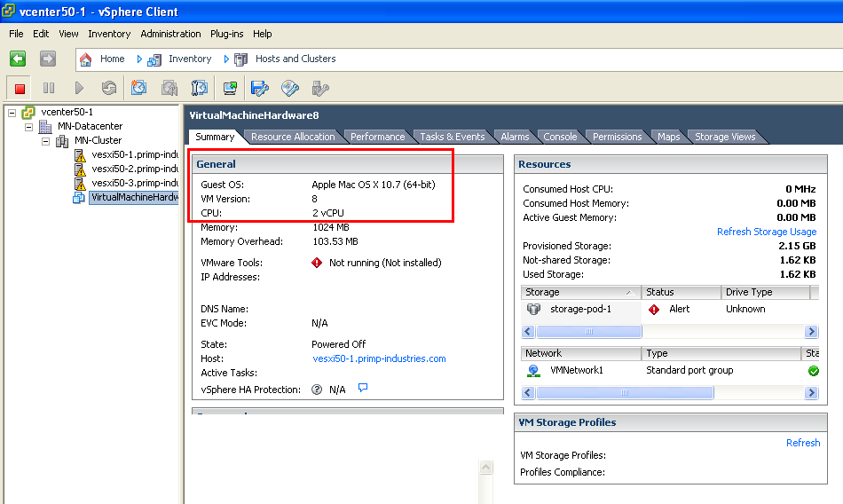Screen dimensions: 843x504
Task: Click the green back navigation arrow
Action: [18, 59]
